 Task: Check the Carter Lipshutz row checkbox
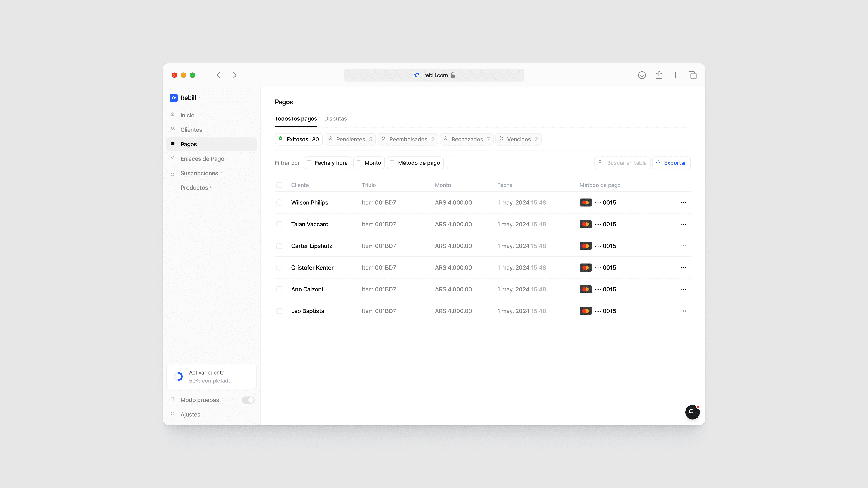pyautogui.click(x=279, y=246)
